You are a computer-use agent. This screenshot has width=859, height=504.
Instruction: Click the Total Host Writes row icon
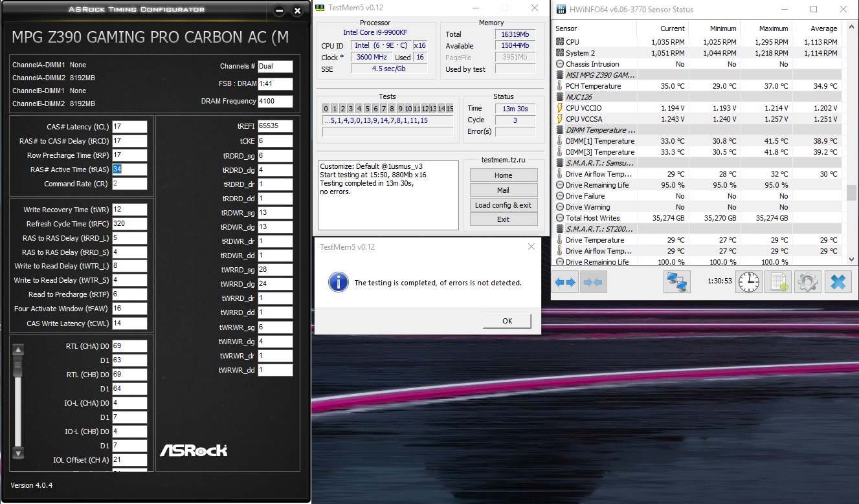click(x=560, y=218)
